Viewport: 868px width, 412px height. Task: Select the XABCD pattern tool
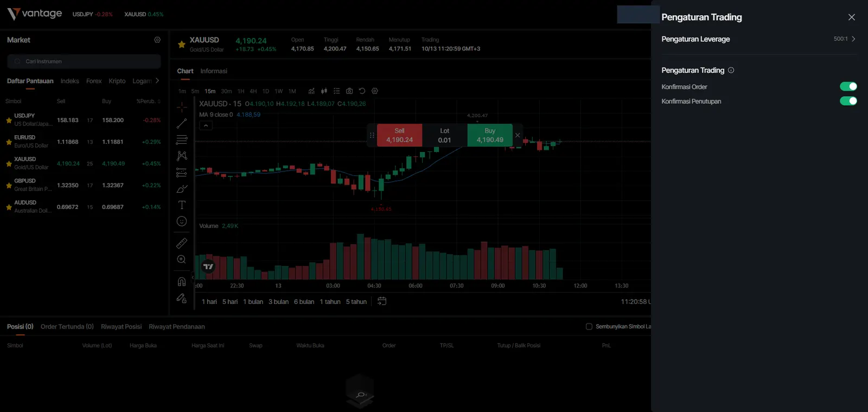tap(182, 156)
